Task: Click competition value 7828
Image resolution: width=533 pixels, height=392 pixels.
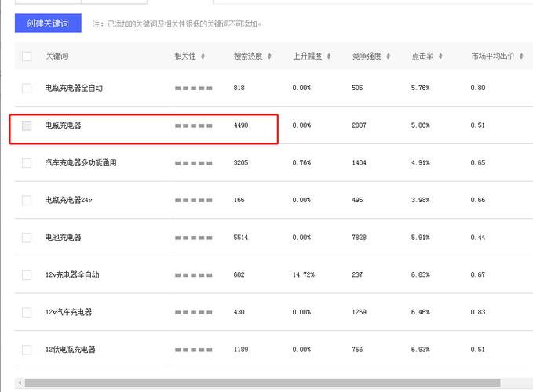Action: pos(359,238)
